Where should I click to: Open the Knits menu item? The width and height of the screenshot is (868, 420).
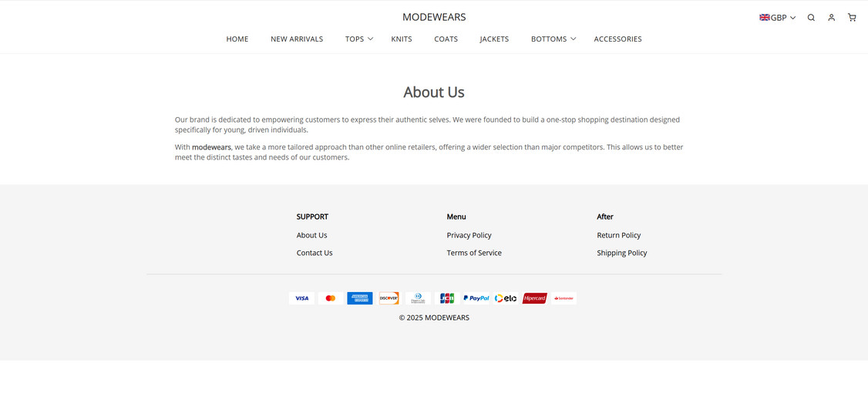tap(402, 39)
